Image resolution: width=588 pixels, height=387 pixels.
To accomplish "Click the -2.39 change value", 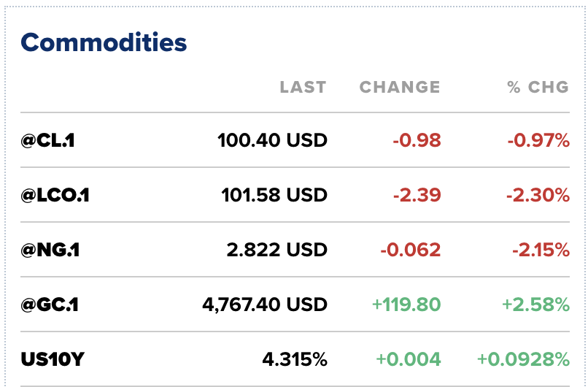I will (417, 195).
